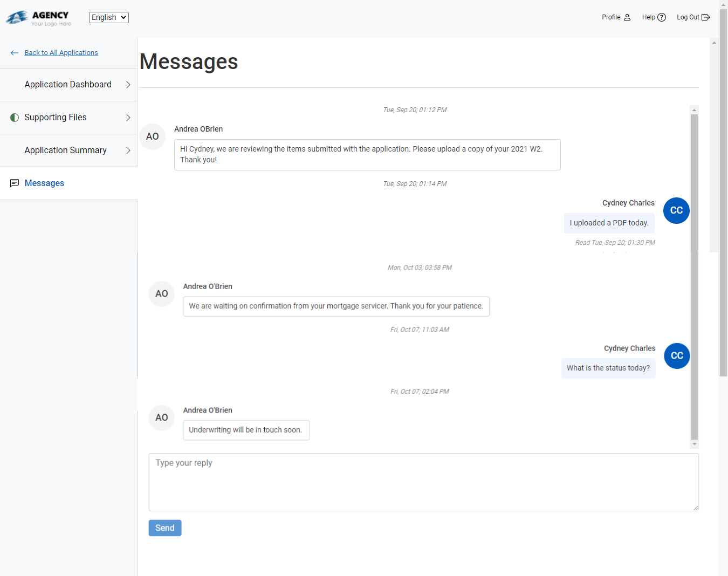Select Messages in the sidebar navigation
The width and height of the screenshot is (728, 576).
tap(44, 183)
